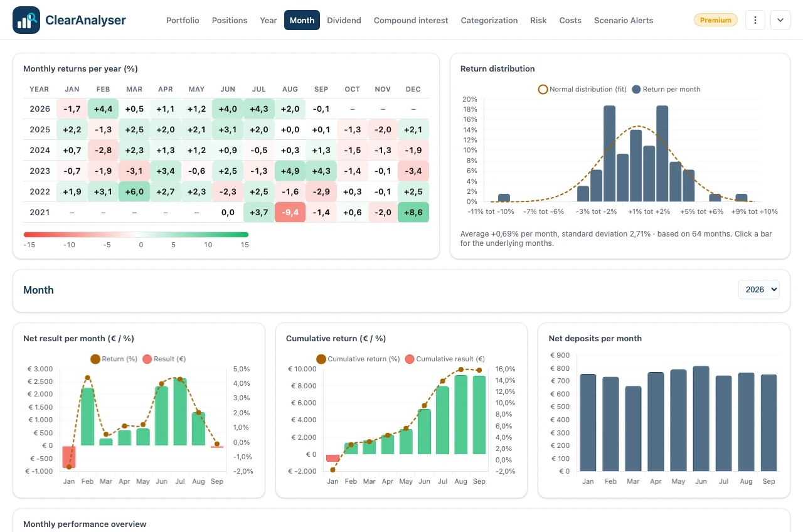Click the Feb bar in Net result chart
The image size is (803, 532).
point(87,417)
